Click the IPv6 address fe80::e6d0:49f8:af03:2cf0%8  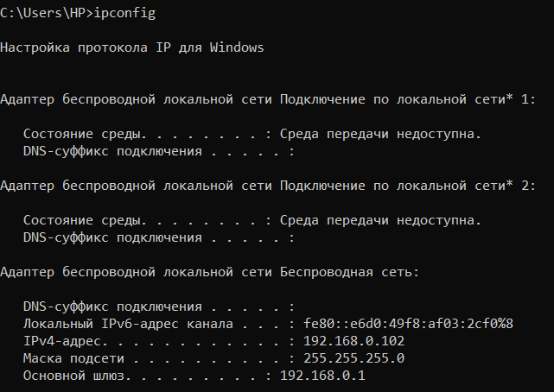(408, 324)
